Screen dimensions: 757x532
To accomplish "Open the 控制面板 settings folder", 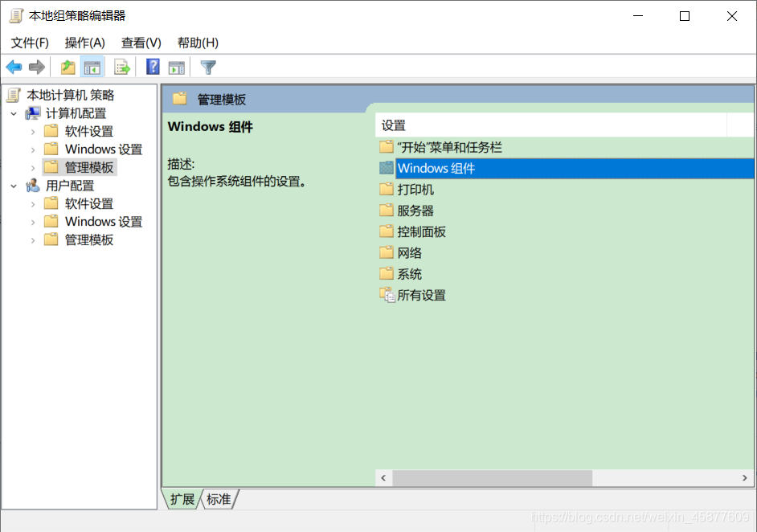I will 424,231.
